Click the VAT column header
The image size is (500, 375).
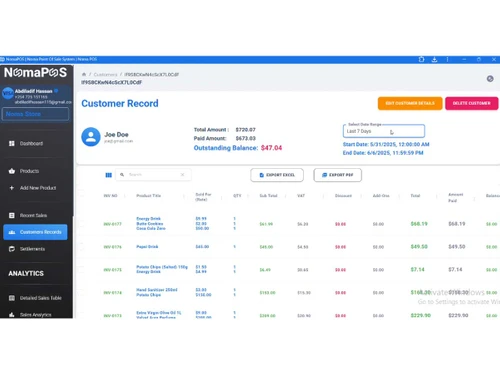[x=301, y=196]
